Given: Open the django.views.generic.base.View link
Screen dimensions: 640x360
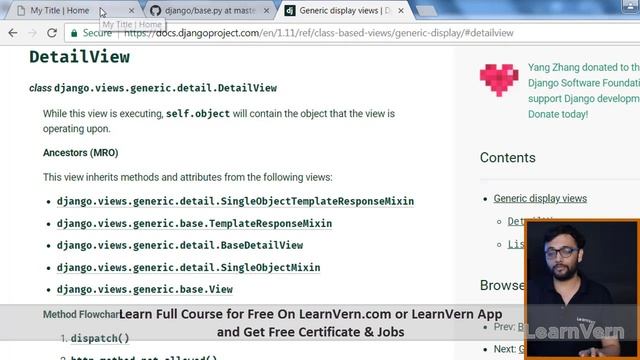Looking at the screenshot, I should [x=145, y=289].
